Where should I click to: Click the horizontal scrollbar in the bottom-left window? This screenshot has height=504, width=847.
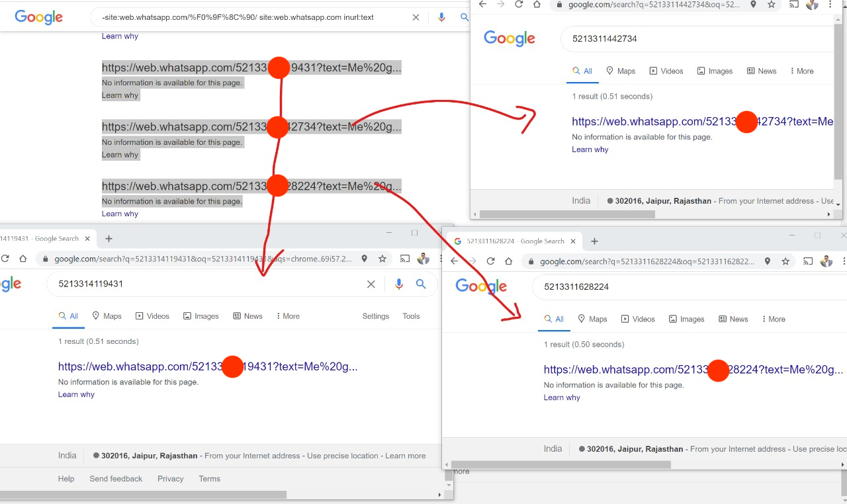[143, 495]
